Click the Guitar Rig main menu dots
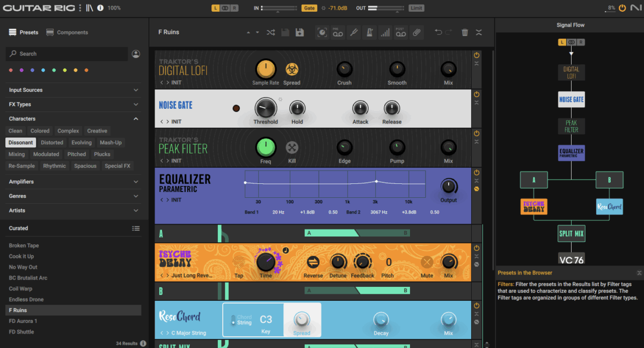Screen dimensions: 644x348 pyautogui.click(x=80, y=8)
